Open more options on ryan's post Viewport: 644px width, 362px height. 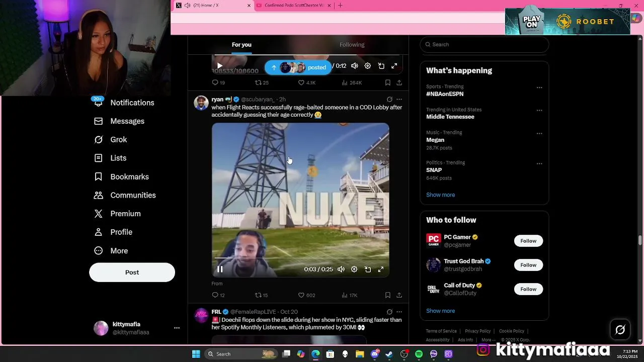pos(399,100)
